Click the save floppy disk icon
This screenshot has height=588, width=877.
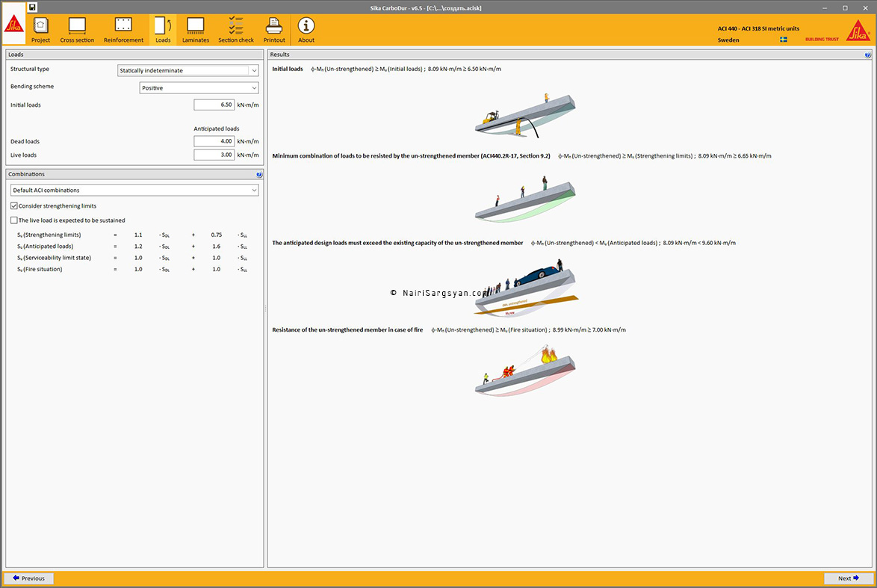click(x=32, y=7)
